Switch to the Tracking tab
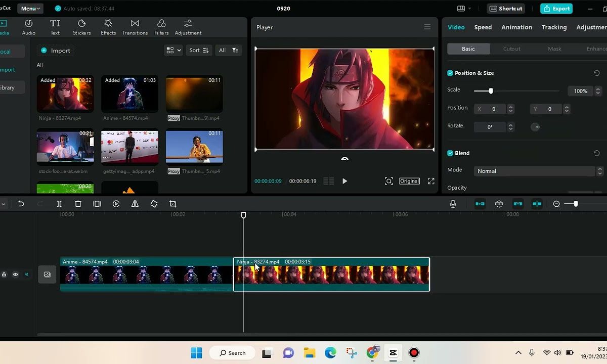The image size is (607, 364). 554,27
